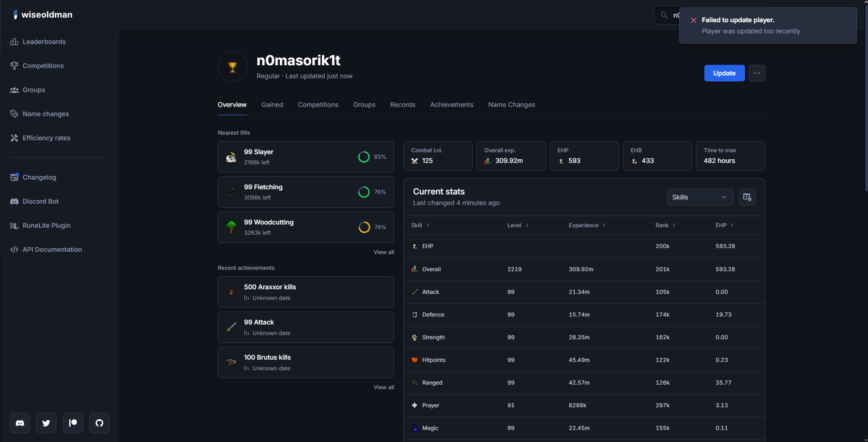Click the table export icon beside Skills dropdown

(x=747, y=197)
